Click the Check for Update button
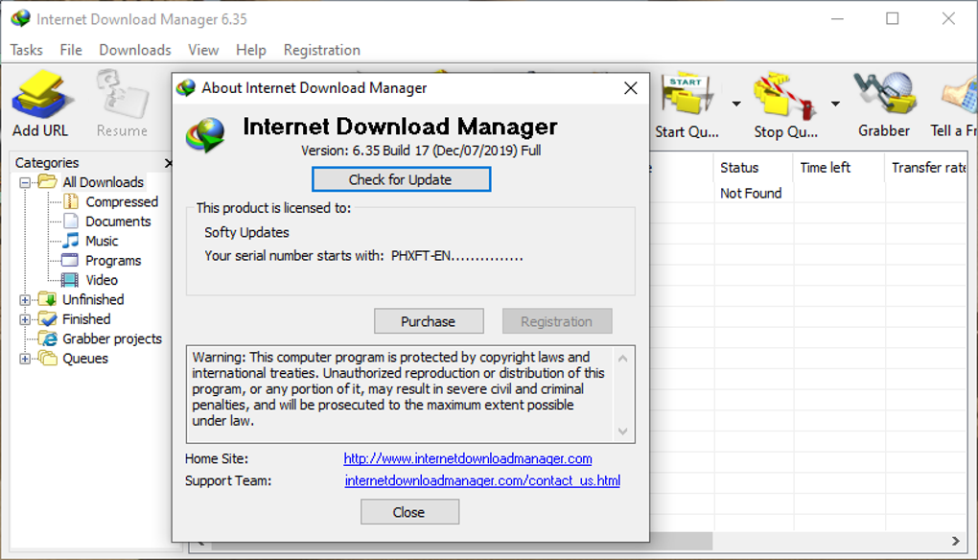 pyautogui.click(x=401, y=179)
